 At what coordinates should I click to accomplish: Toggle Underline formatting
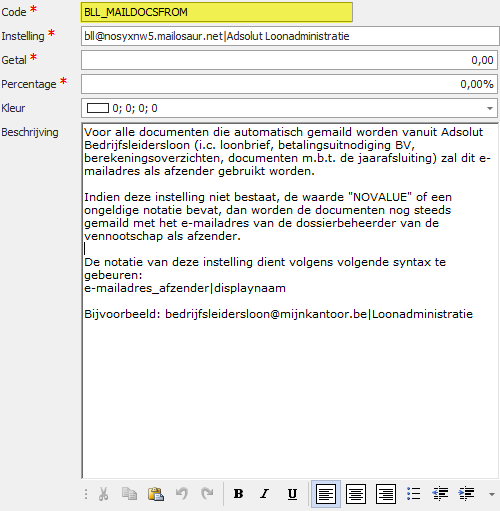pyautogui.click(x=292, y=494)
